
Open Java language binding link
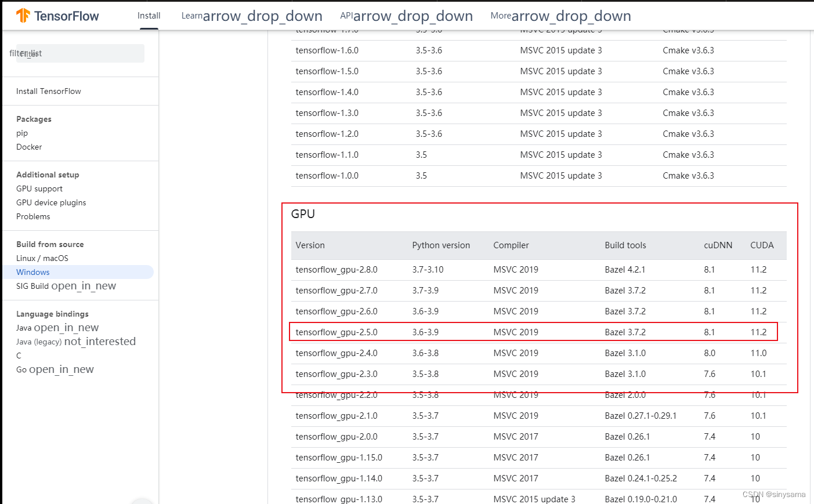click(x=57, y=328)
